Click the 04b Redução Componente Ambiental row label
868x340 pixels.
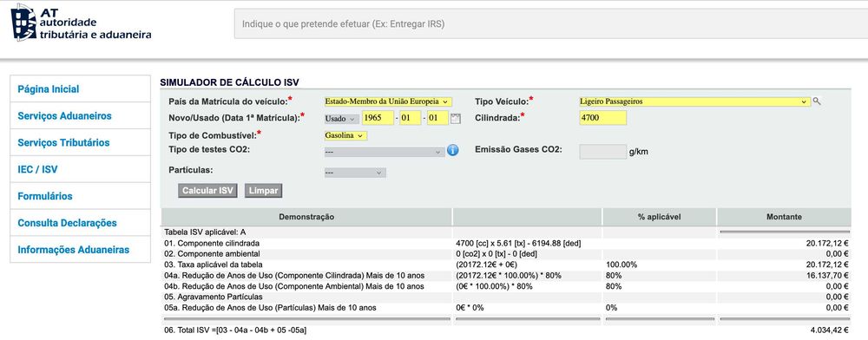(294, 286)
